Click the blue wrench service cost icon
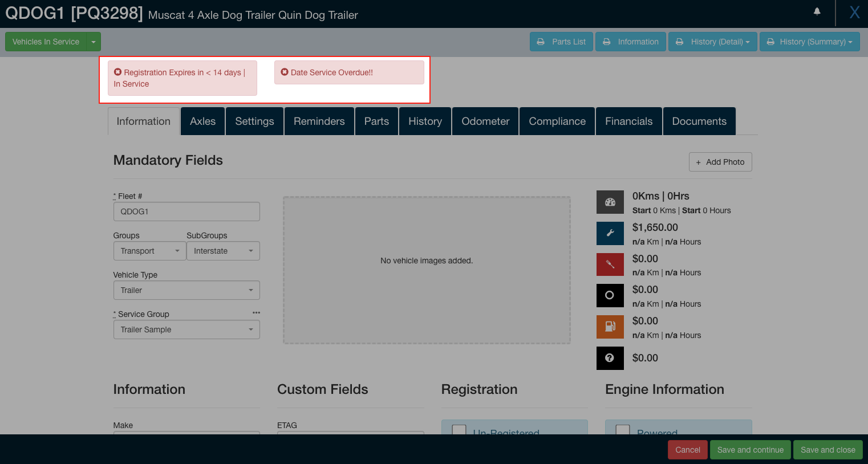Image resolution: width=868 pixels, height=464 pixels. 610,233
